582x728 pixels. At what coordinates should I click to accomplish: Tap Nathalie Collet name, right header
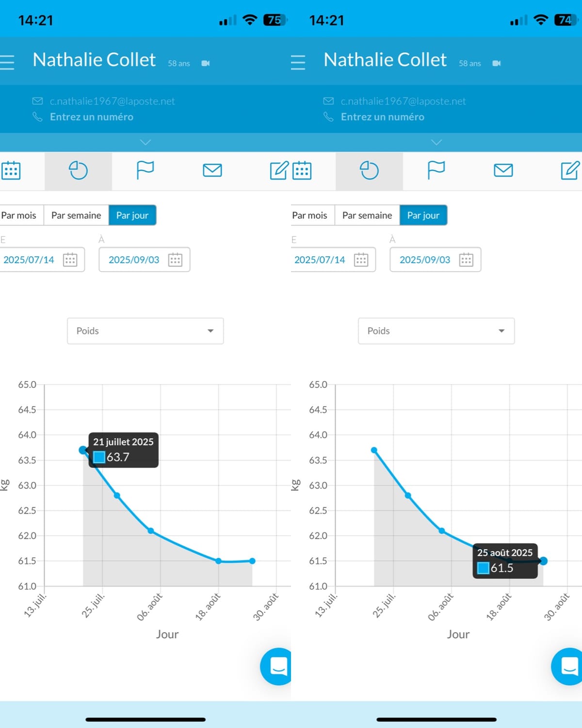[385, 60]
